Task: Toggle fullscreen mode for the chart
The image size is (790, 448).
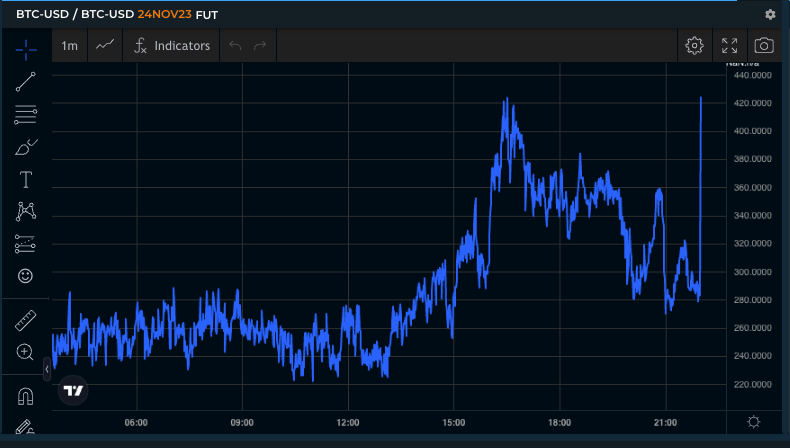Action: [729, 45]
